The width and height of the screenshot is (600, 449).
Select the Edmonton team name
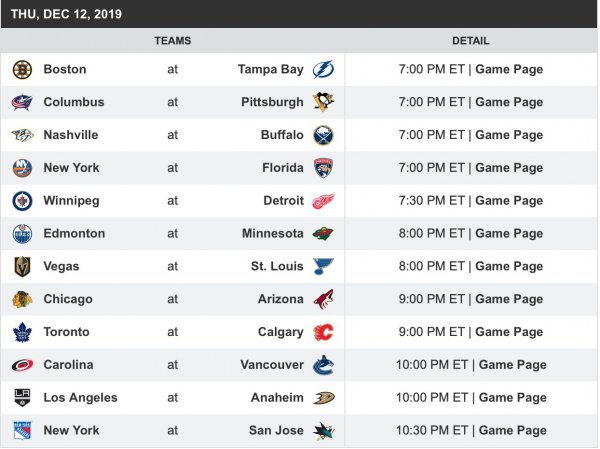(x=74, y=234)
